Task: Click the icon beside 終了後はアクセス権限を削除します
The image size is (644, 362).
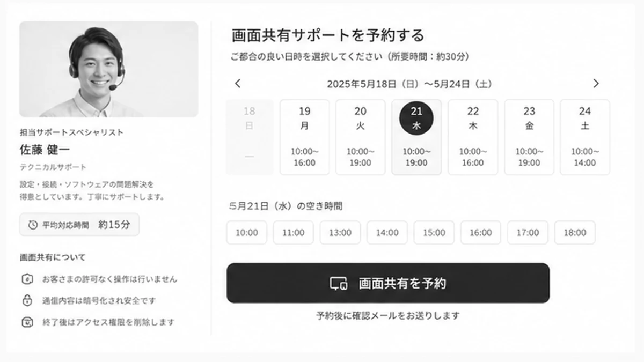Action: tap(27, 322)
